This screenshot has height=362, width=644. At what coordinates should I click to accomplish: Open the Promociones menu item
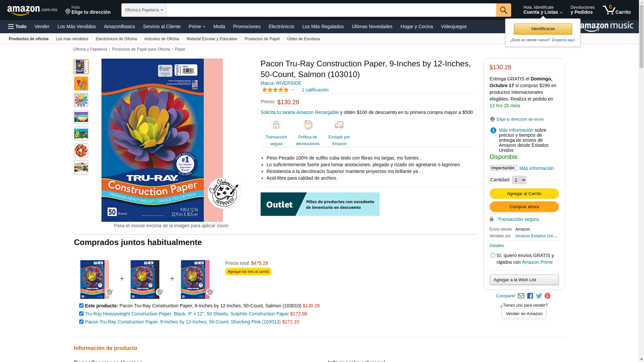pyautogui.click(x=247, y=26)
